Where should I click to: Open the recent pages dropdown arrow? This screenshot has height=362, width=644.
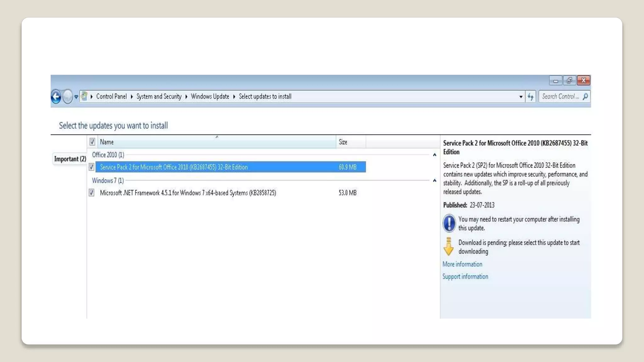[x=76, y=97]
